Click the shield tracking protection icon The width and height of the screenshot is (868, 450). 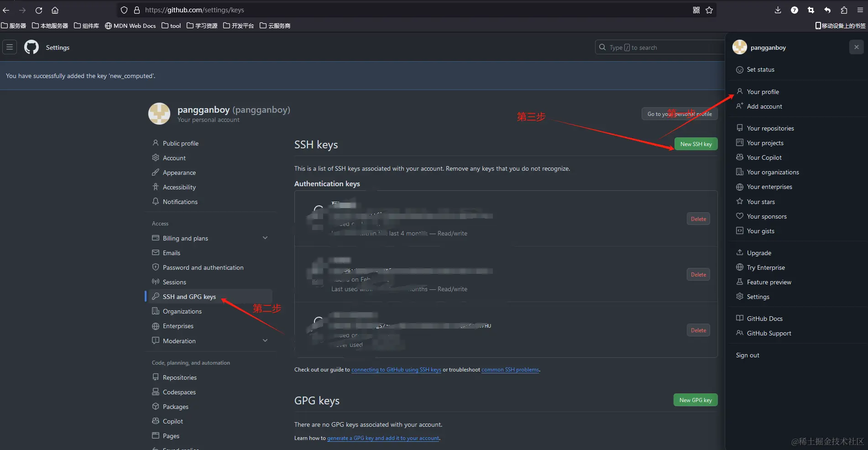[124, 10]
